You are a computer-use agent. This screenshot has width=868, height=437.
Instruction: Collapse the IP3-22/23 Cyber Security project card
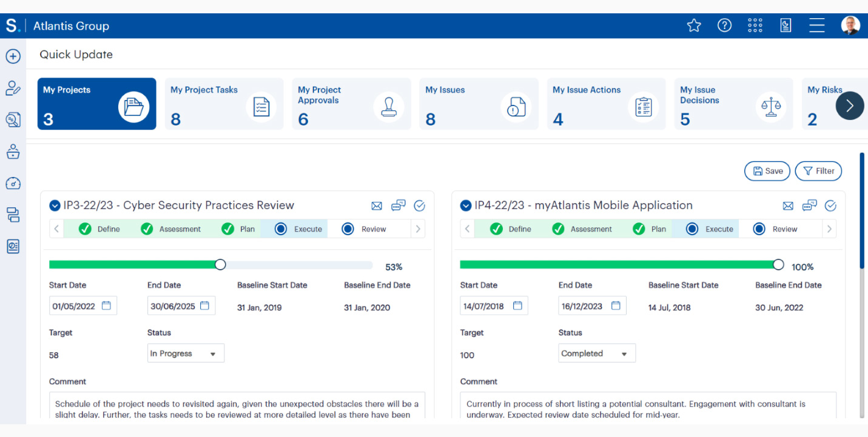pyautogui.click(x=55, y=205)
